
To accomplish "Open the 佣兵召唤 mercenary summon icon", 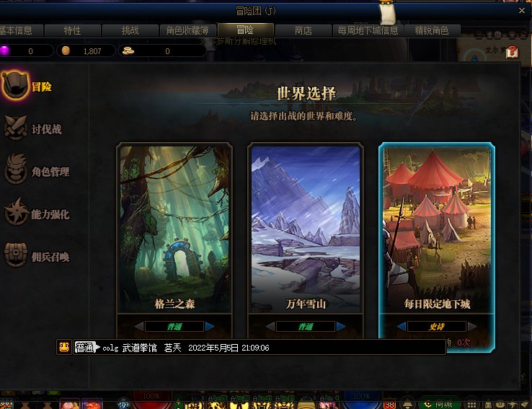I will click(16, 255).
